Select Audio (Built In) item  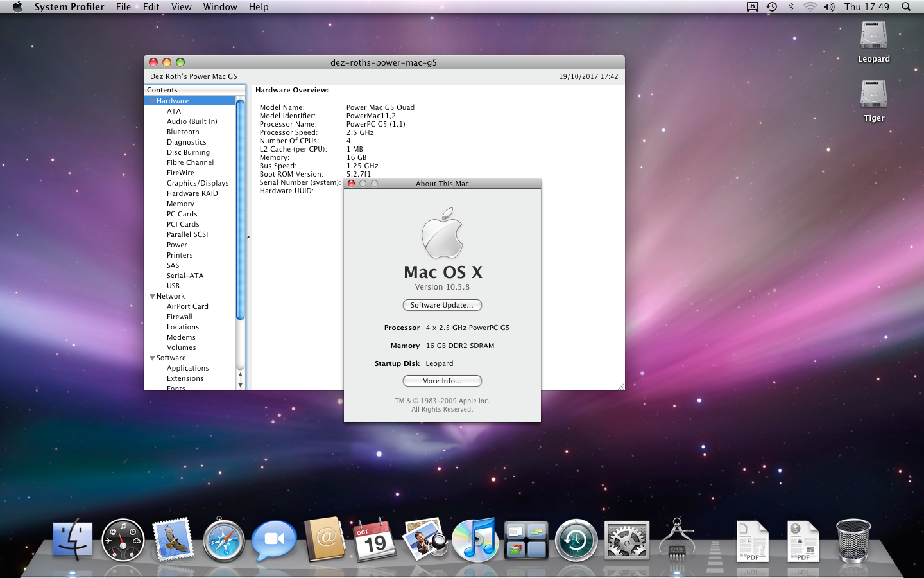[192, 121]
